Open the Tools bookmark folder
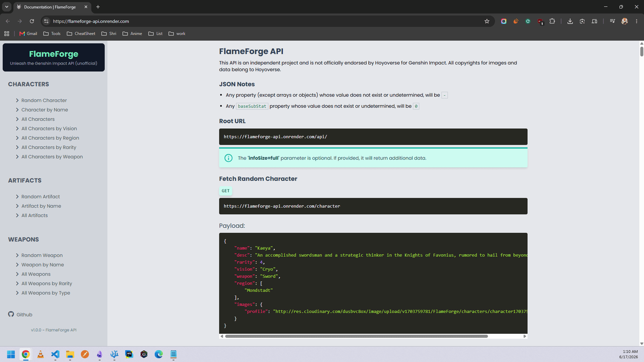 tap(52, 34)
